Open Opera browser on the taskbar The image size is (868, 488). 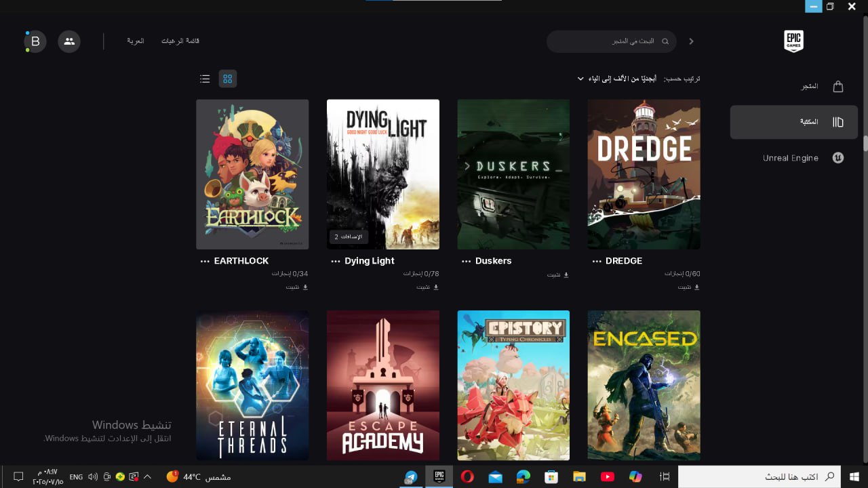pyautogui.click(x=467, y=476)
